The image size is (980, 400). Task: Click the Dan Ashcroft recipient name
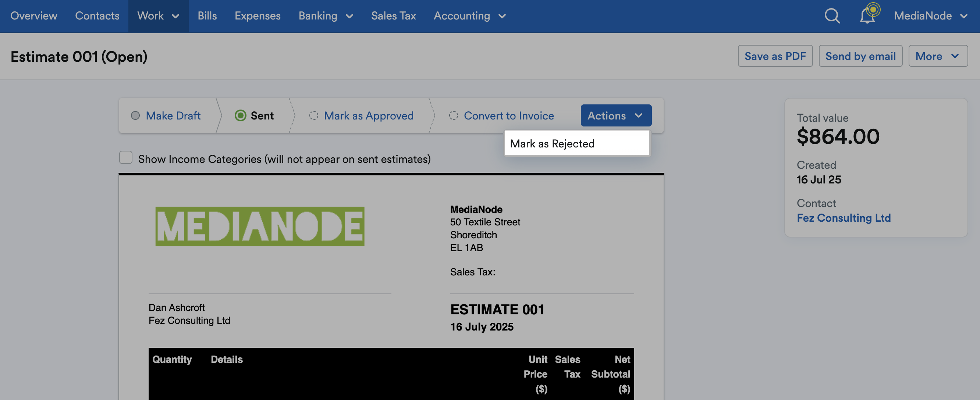[x=177, y=307]
